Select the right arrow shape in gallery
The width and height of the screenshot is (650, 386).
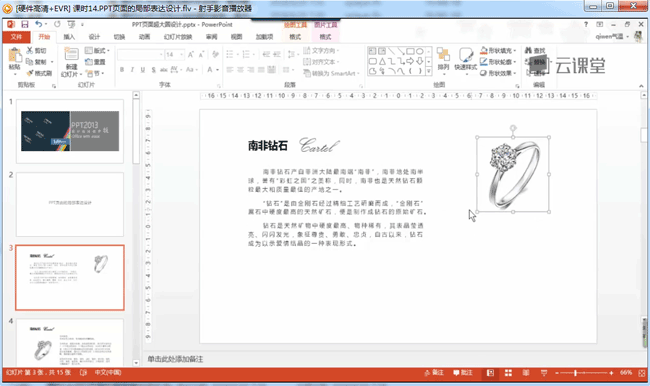[410, 61]
